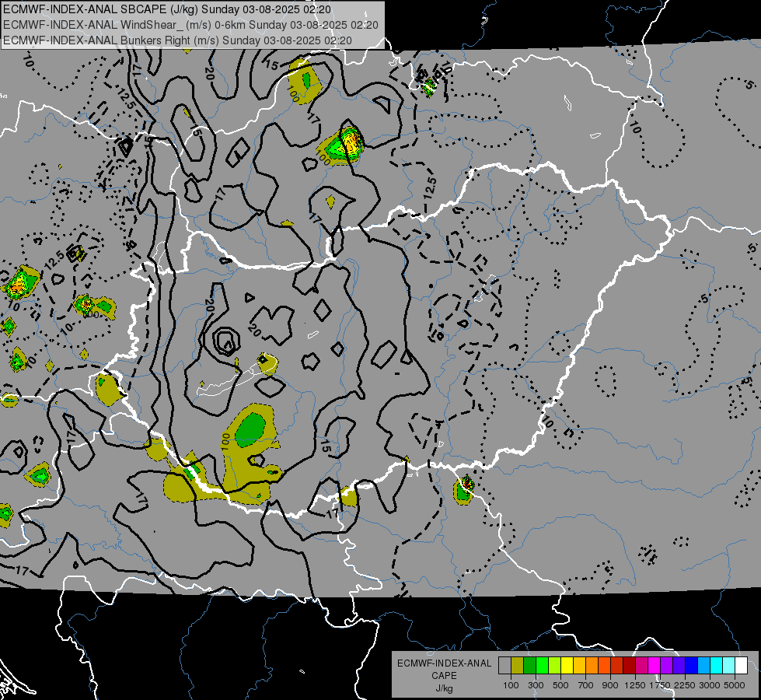
Task: Click the SBCAPE (J/kg) title line
Action: click(x=167, y=9)
